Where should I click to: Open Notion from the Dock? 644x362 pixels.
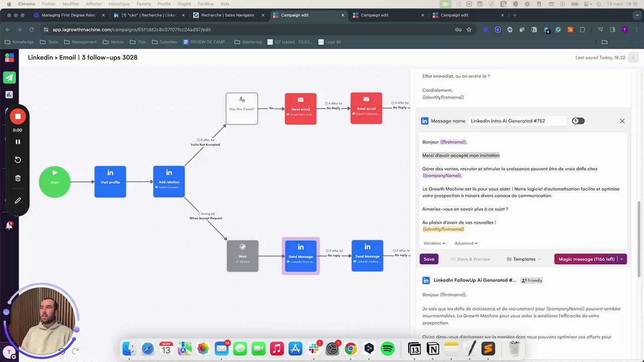tap(433, 348)
